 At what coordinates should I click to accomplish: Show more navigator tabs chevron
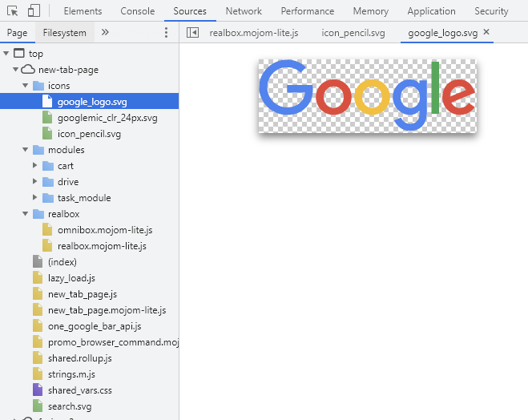tap(105, 32)
